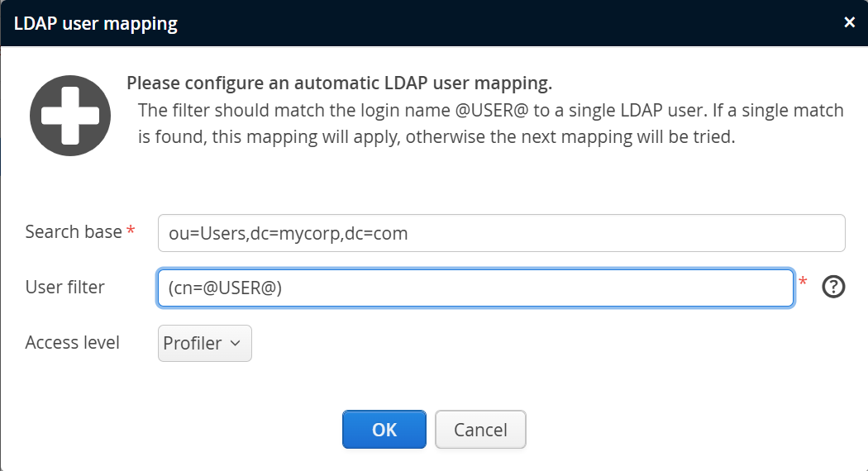Confirm the mapping with the OK button
Viewport: 868px width, 471px height.
coord(384,430)
